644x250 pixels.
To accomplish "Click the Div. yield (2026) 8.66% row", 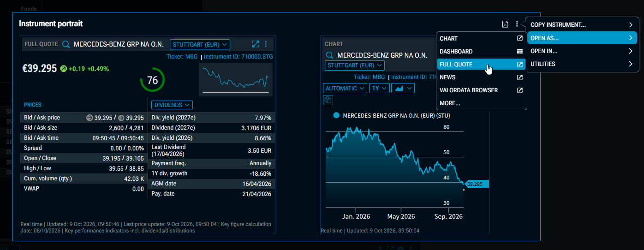I will (211, 138).
